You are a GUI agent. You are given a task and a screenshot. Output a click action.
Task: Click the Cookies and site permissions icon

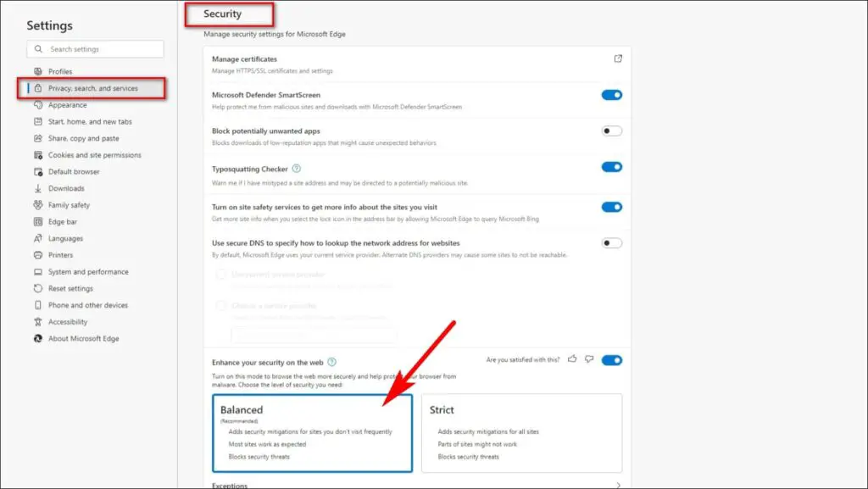coord(38,155)
